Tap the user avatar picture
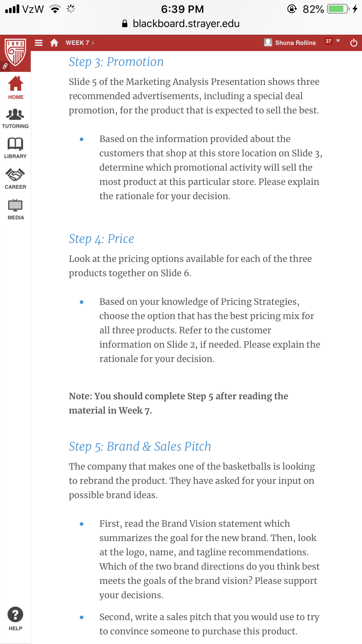Viewport: 362px width, 644px height. (x=268, y=43)
